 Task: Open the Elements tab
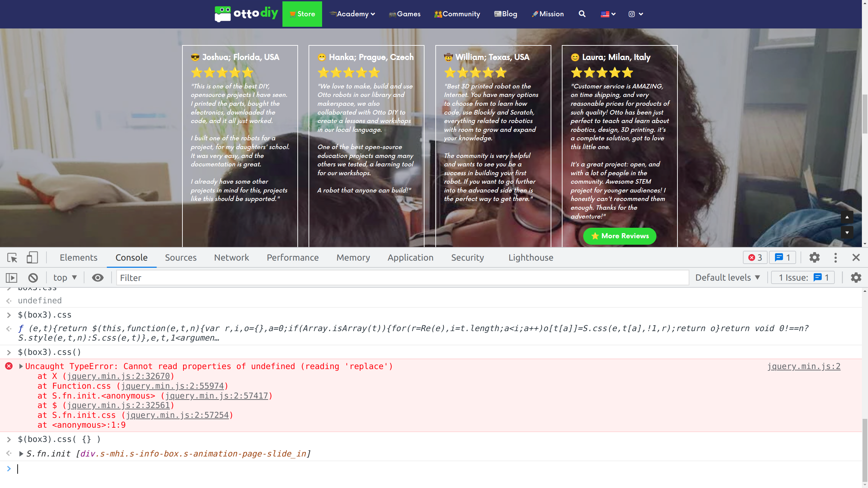point(78,258)
